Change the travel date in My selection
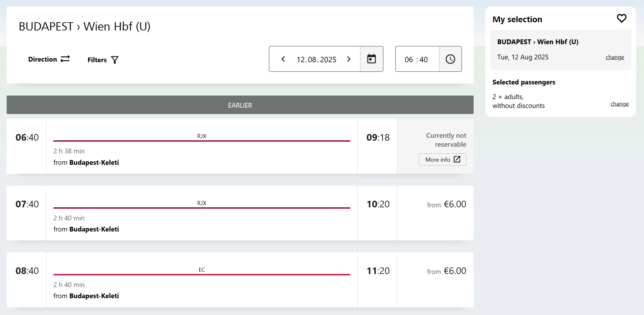Viewport: 644px width, 315px height. point(614,57)
